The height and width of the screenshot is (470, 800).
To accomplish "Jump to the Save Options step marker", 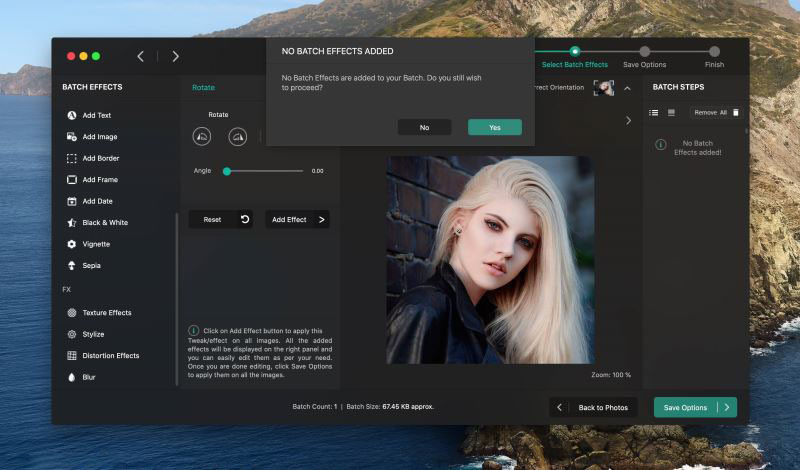I will (x=645, y=51).
